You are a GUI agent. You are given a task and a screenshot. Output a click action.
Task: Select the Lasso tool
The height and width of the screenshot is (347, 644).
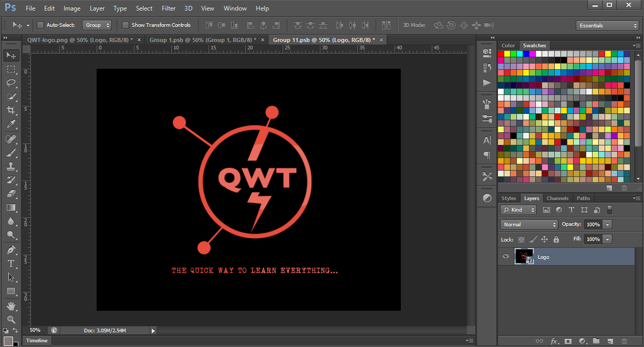(11, 83)
